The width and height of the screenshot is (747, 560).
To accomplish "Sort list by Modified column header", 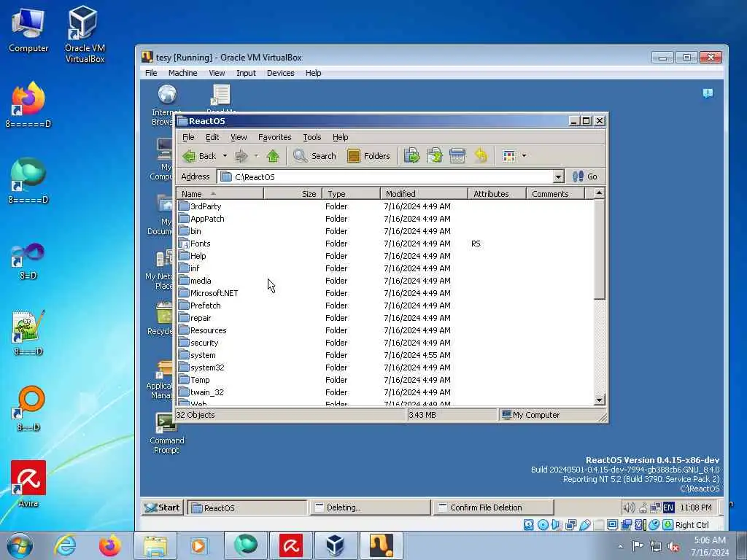I will [424, 194].
